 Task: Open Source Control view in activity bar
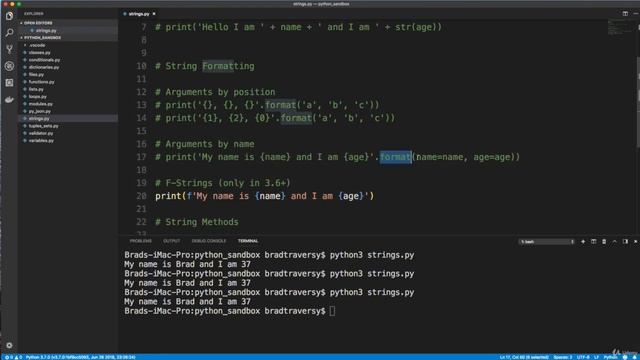point(9,49)
